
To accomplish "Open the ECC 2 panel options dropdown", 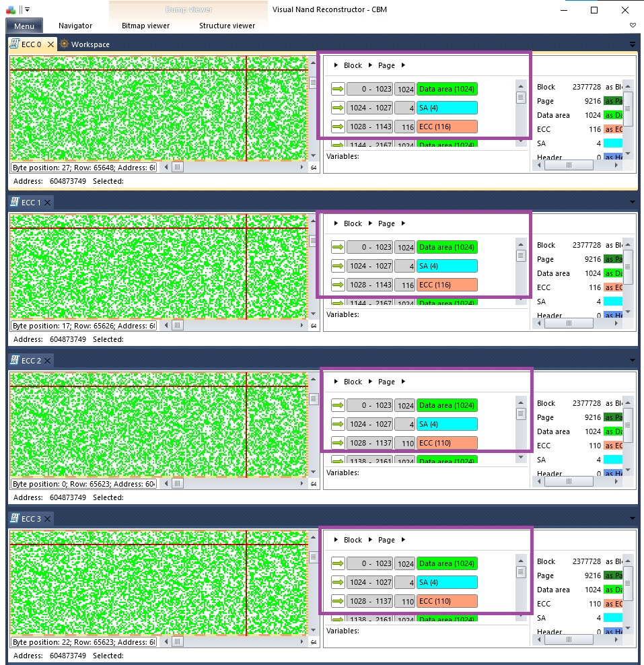I will click(x=633, y=361).
